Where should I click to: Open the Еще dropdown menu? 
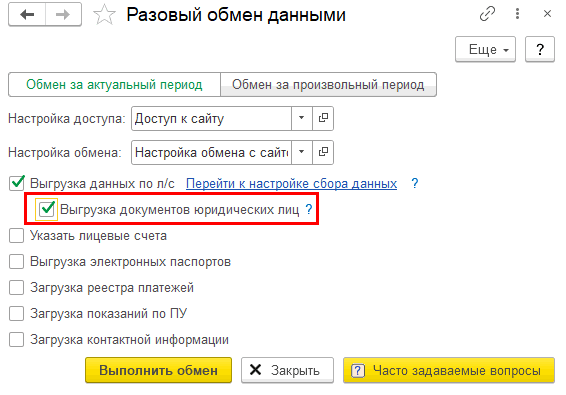click(x=485, y=49)
